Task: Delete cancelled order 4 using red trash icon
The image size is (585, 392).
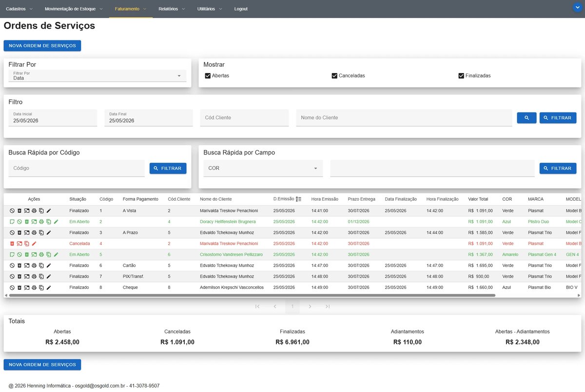Action: click(12, 243)
